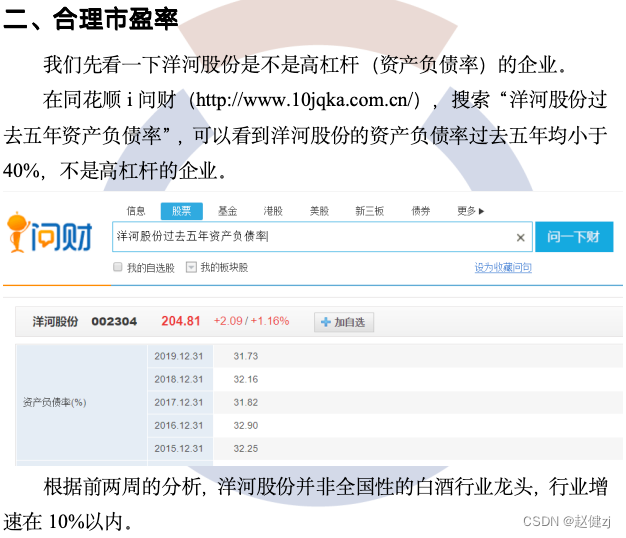This screenshot has height=538, width=626.
Task: Select the 2016.12.31 date cell
Action: tap(179, 425)
